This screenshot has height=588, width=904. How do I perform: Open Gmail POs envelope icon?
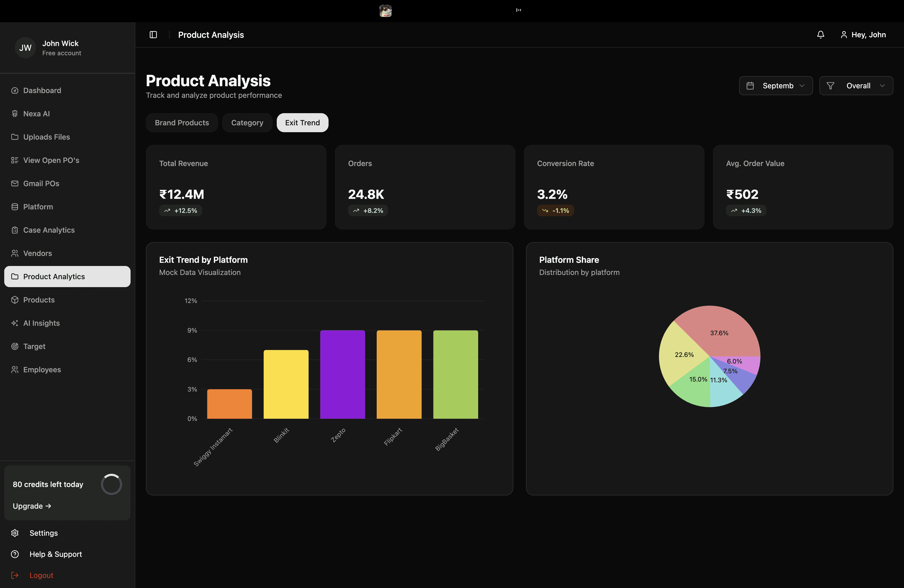pos(15,183)
